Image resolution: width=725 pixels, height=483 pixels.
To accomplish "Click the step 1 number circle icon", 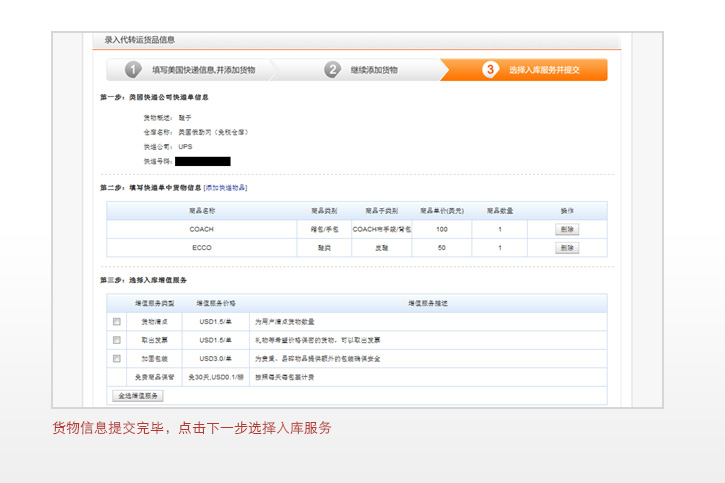I will tap(133, 70).
